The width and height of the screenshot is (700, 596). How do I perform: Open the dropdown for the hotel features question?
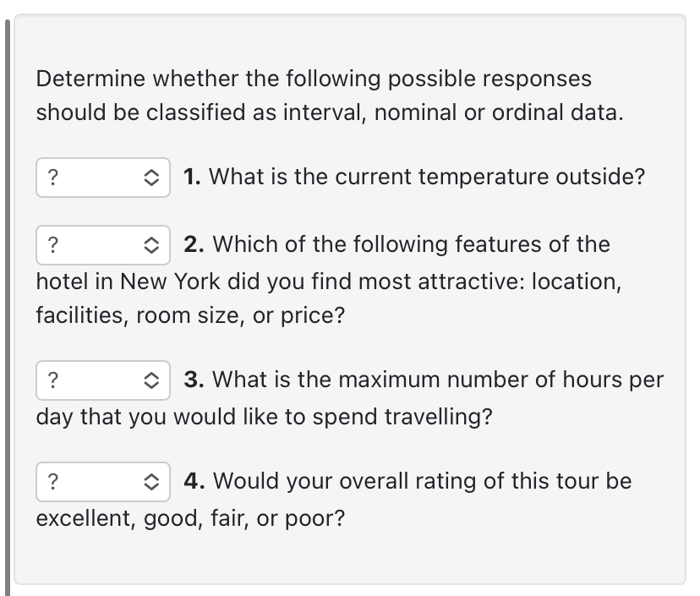[x=102, y=245]
